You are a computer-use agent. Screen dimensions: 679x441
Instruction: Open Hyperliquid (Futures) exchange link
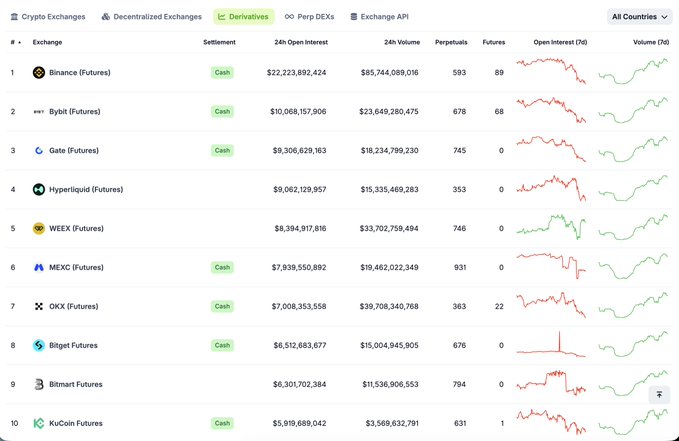click(86, 189)
